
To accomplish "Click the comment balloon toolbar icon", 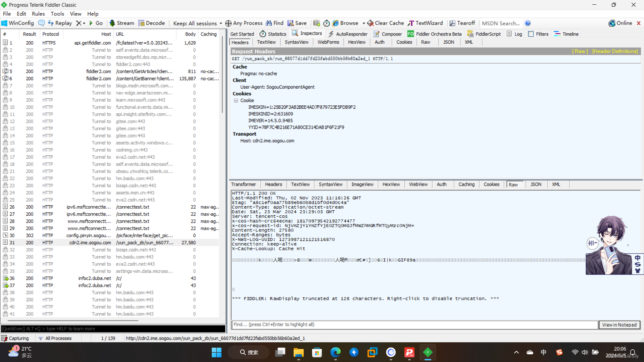I will (41, 23).
